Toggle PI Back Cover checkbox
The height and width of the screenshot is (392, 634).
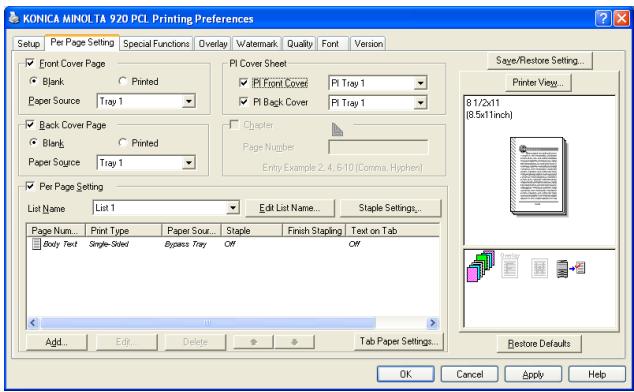(243, 102)
